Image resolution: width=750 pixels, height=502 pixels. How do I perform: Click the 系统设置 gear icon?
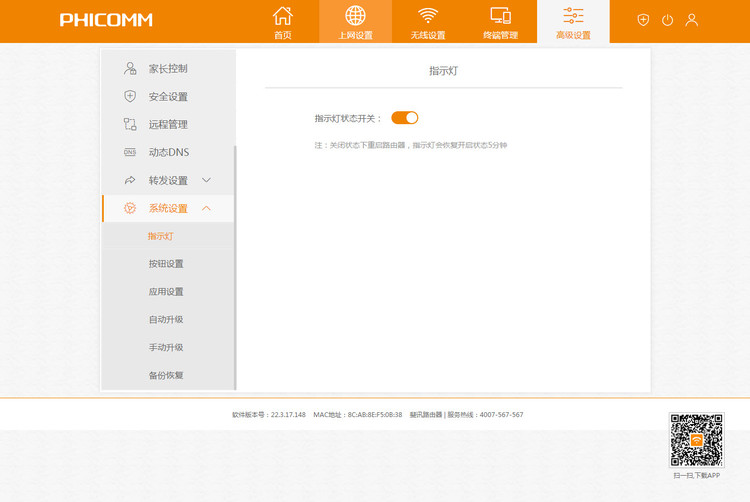point(130,208)
